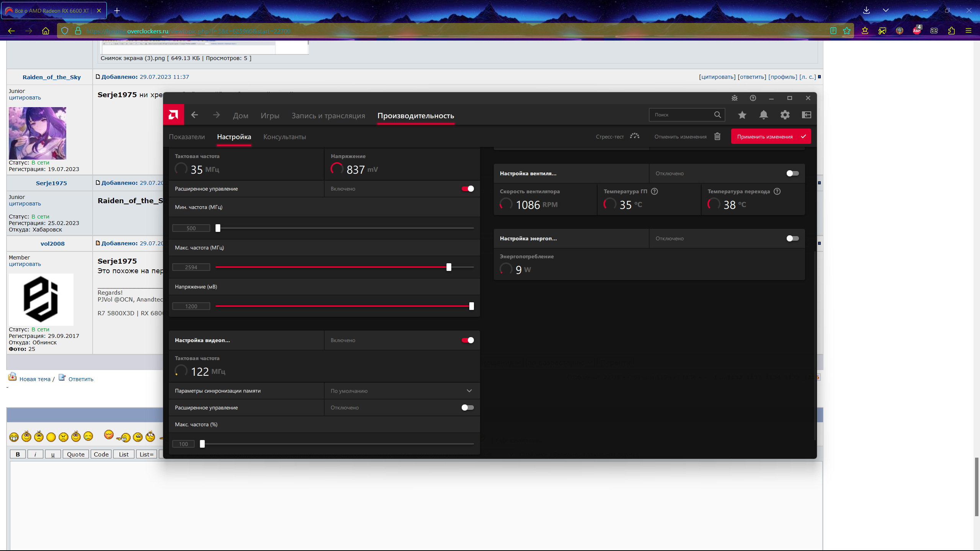Click the AMD logo home icon
980x551 pixels.
point(173,115)
